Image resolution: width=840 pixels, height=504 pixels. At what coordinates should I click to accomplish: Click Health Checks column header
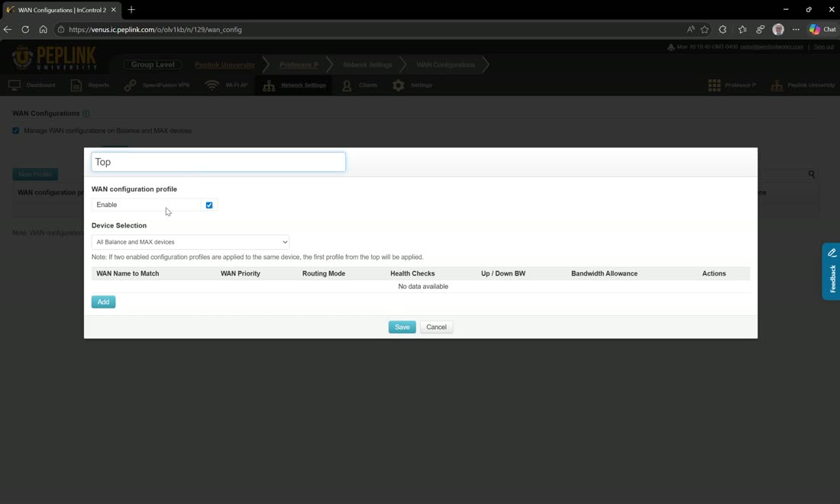(x=412, y=273)
